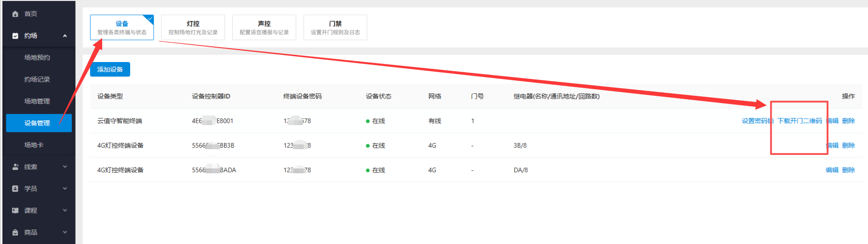Click the 设备类型 column header
868x244 pixels.
coord(110,96)
